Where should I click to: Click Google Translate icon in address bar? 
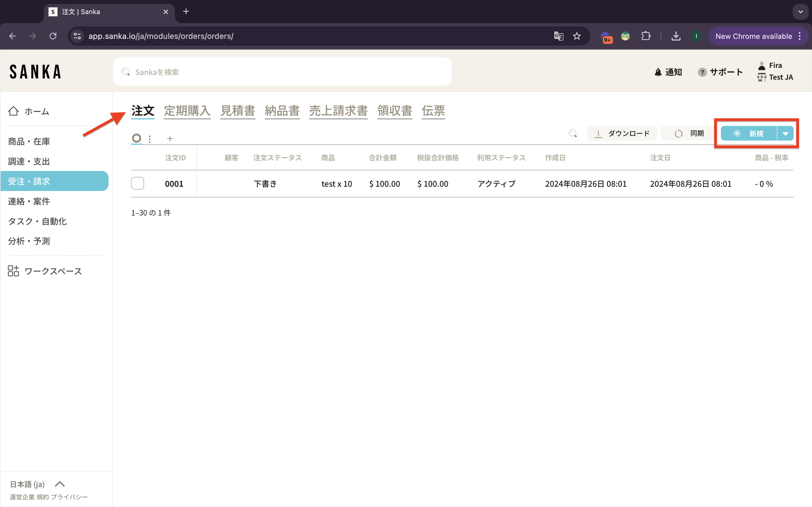pos(559,36)
